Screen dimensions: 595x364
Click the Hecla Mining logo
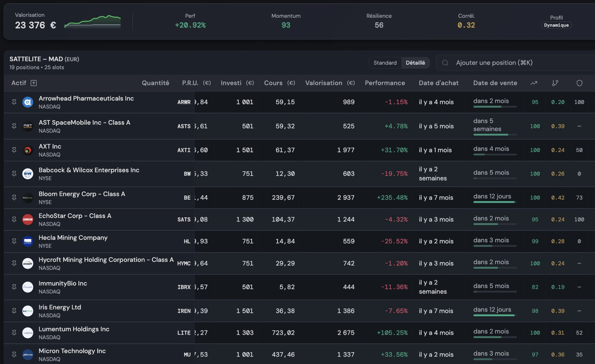[x=28, y=241]
